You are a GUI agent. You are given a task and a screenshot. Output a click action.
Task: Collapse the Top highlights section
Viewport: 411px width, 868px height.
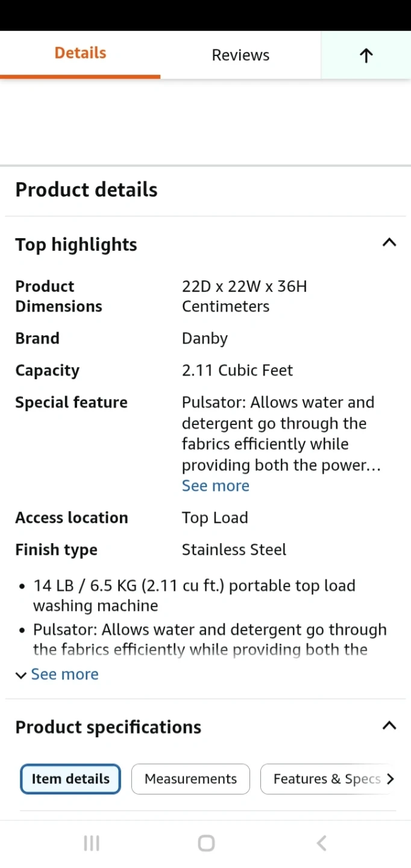(x=389, y=243)
